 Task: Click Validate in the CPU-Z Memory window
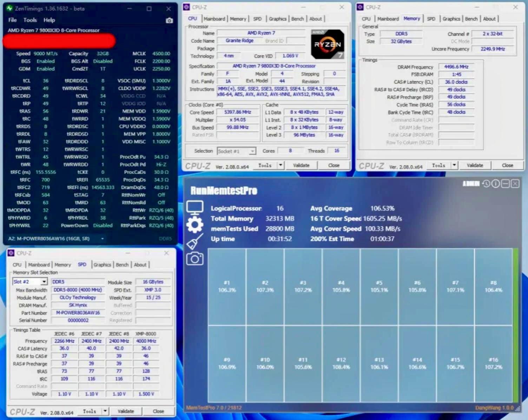pyautogui.click(x=475, y=165)
